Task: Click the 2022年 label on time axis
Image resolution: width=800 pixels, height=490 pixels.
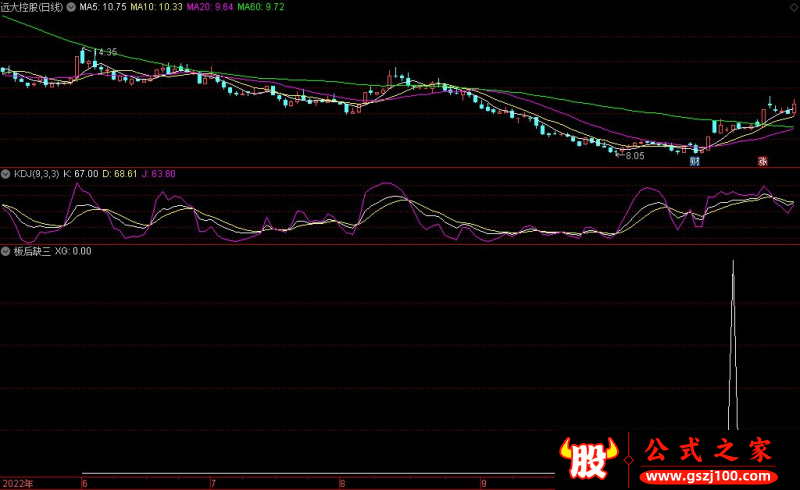Action: [16, 483]
